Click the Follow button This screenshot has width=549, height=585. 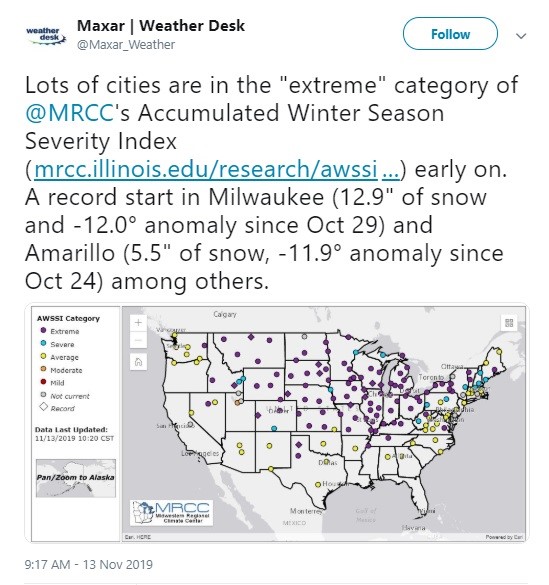(x=450, y=34)
